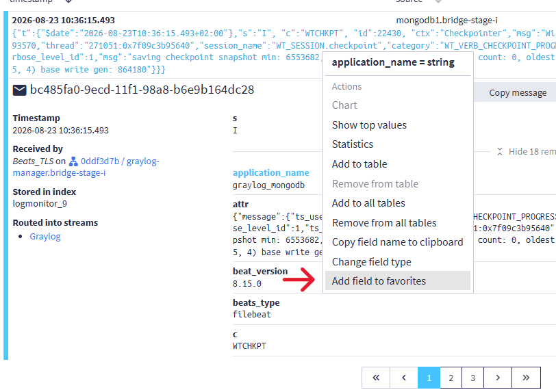Click the menu header application_name = string

pyautogui.click(x=393, y=62)
